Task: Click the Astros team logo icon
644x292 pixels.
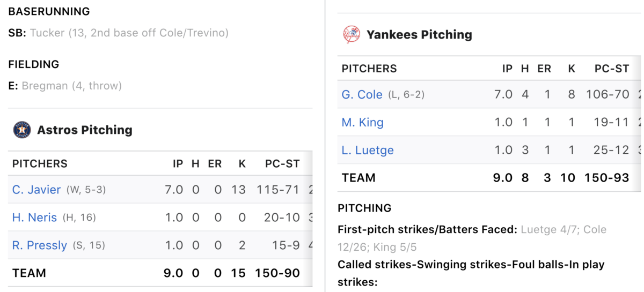Action: (x=22, y=130)
